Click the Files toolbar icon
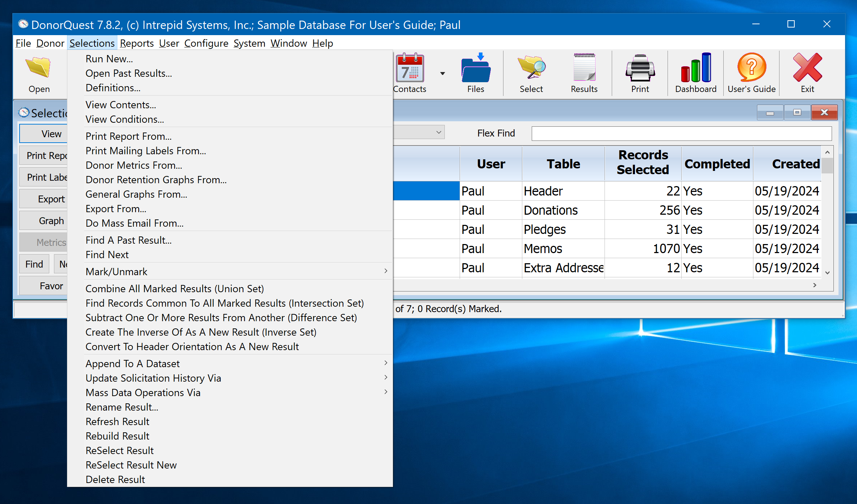The image size is (857, 504). pyautogui.click(x=475, y=68)
